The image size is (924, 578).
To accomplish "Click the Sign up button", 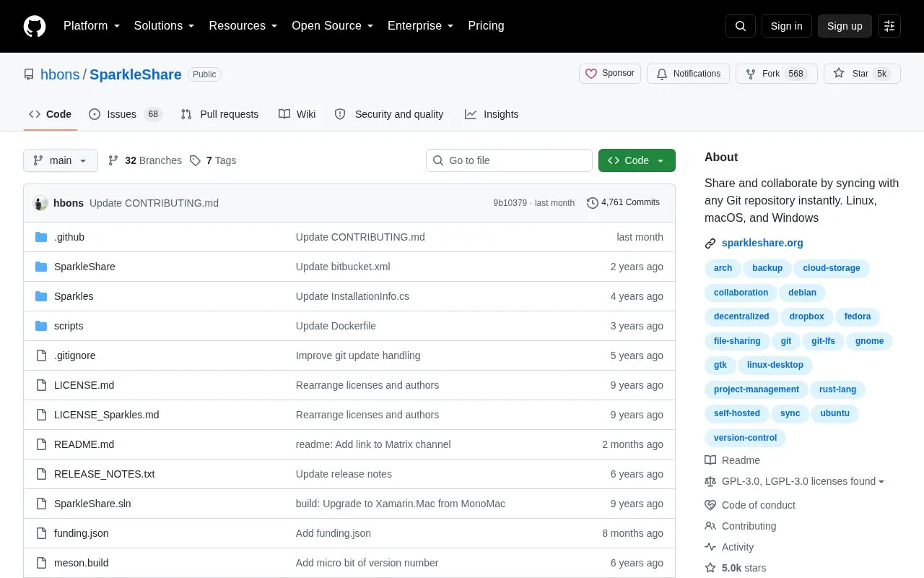I will click(845, 26).
